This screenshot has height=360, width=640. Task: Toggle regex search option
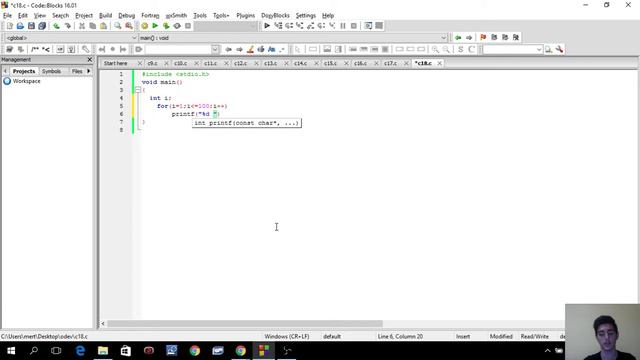pos(282,49)
